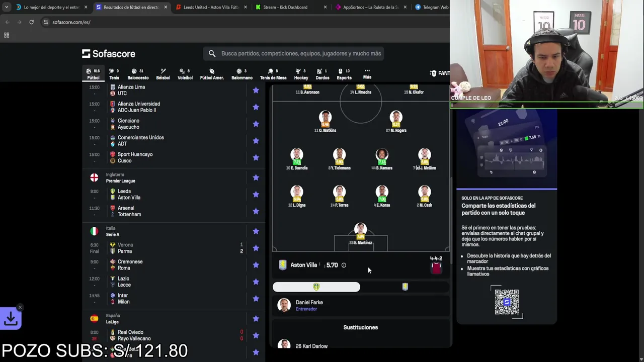644x362 pixels.
Task: Select player E. Buendía on the pitch
Action: pos(297,159)
